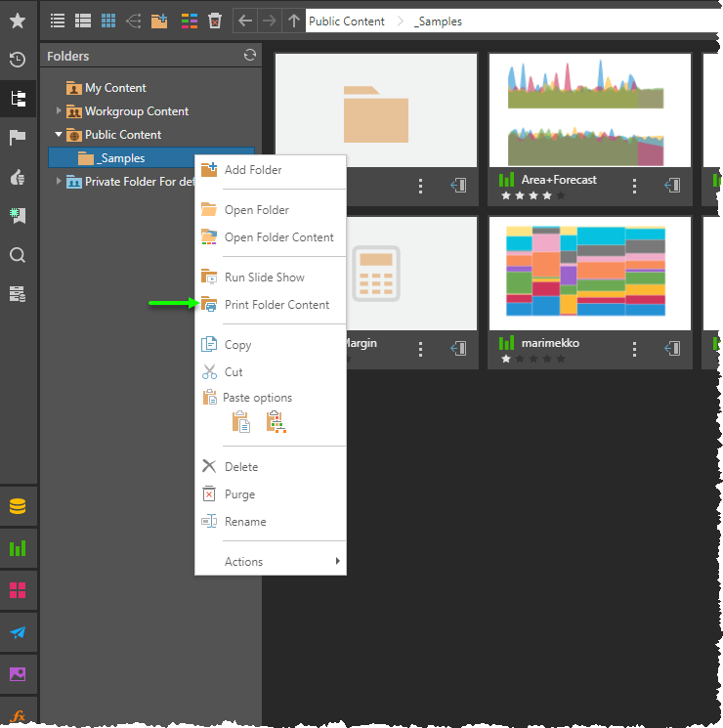Switch to thumbnail grid view
The image size is (723, 728).
(x=108, y=21)
